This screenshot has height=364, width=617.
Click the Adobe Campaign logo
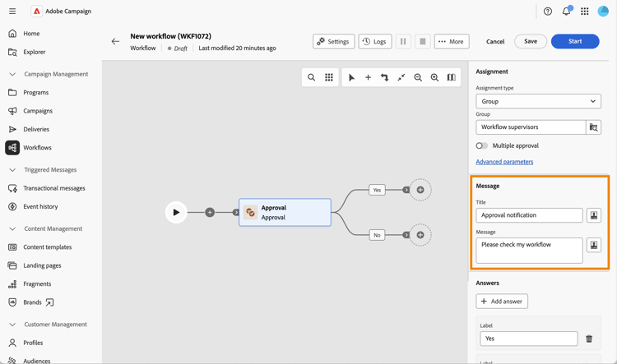tap(36, 11)
